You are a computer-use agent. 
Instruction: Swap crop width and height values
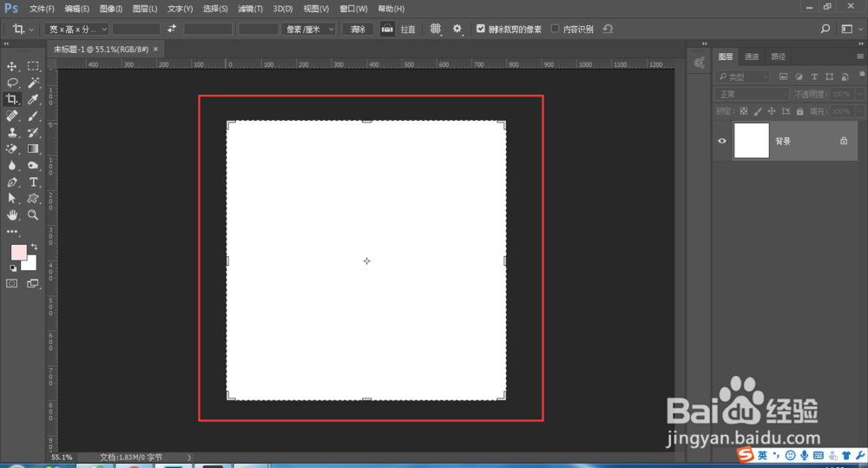[172, 29]
